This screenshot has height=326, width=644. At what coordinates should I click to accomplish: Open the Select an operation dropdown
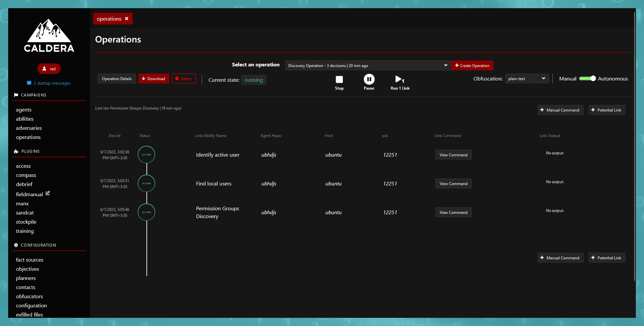[x=368, y=65]
